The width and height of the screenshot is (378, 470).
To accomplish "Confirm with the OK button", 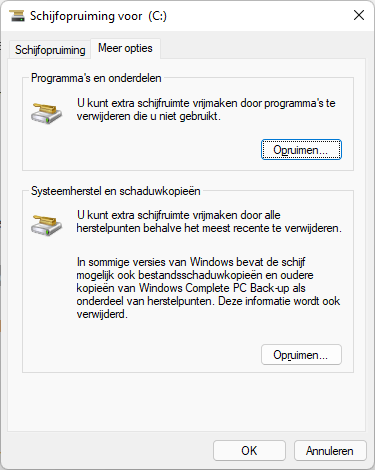I will click(249, 451).
